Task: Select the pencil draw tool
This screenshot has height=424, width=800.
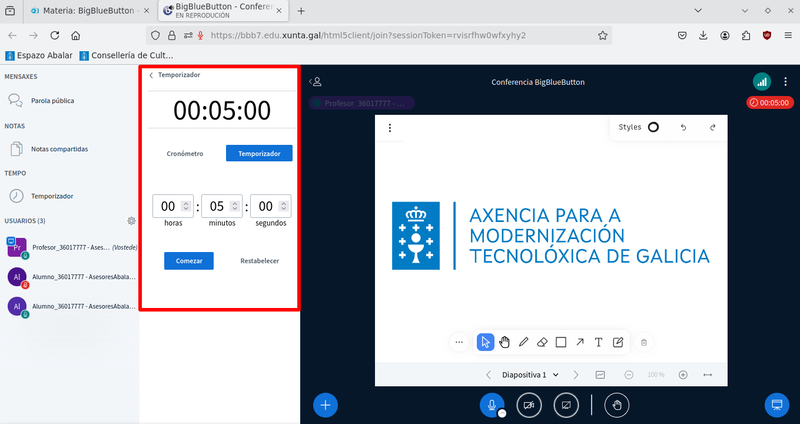Action: pyautogui.click(x=524, y=342)
